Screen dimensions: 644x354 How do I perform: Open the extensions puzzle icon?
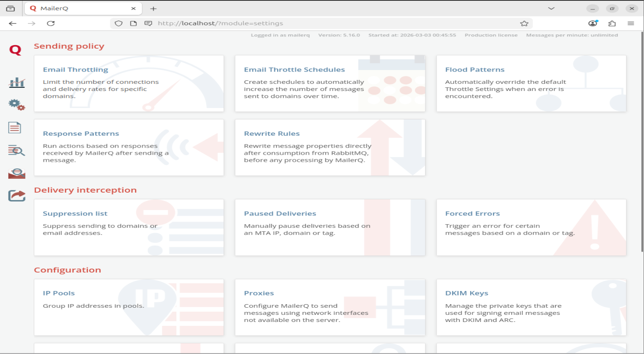[x=612, y=23]
